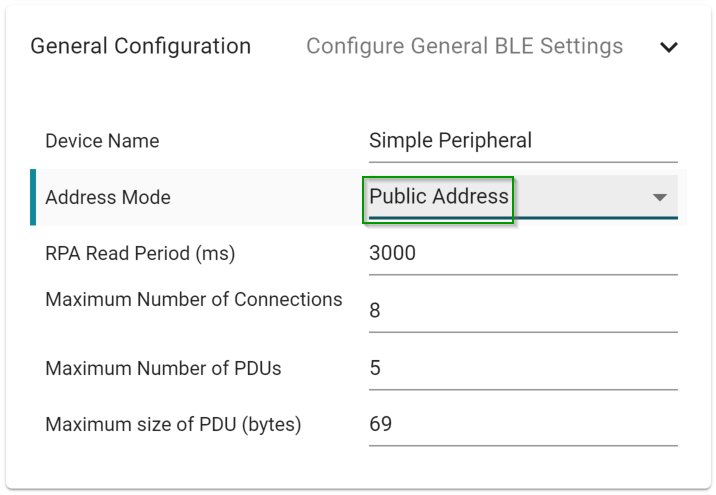Edit the Maximum size of PDU field
The width and height of the screenshot is (716, 495).
[522, 425]
